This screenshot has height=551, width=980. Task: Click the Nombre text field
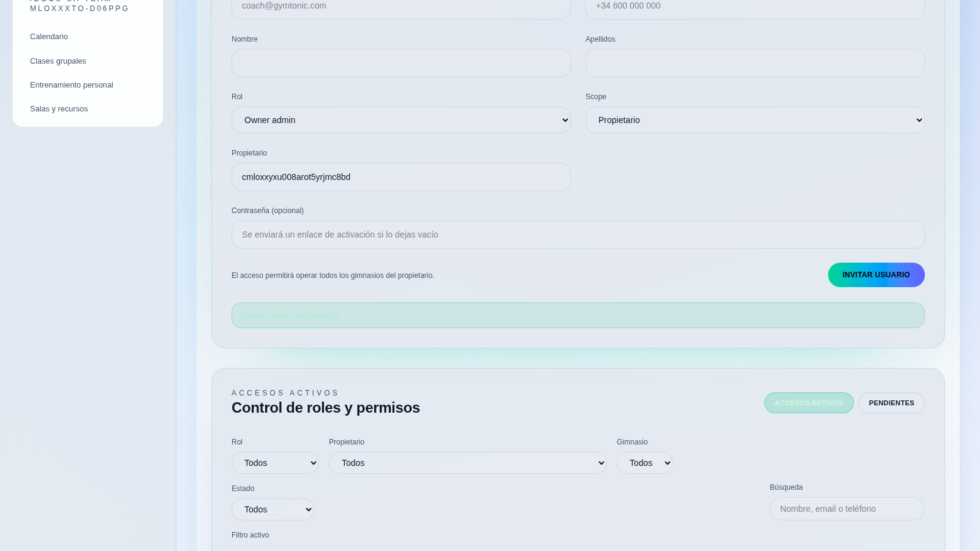point(401,63)
